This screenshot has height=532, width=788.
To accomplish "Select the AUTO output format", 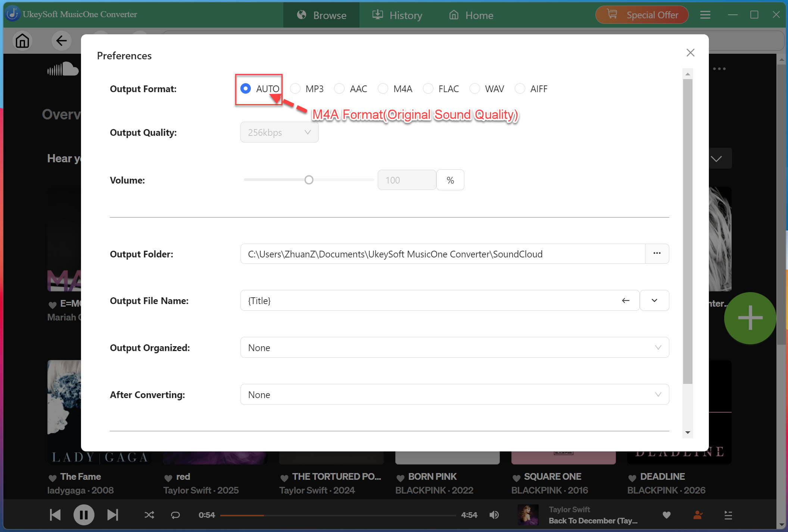I will pos(246,89).
